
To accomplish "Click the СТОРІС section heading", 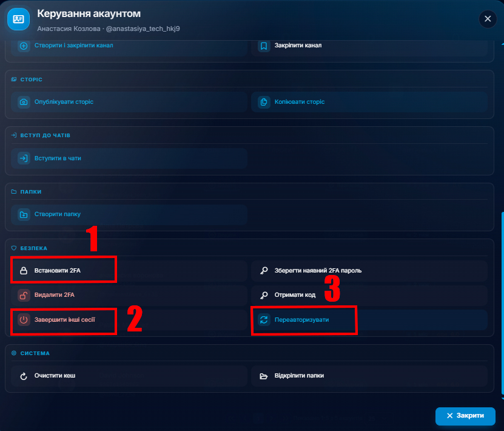I will tap(31, 80).
